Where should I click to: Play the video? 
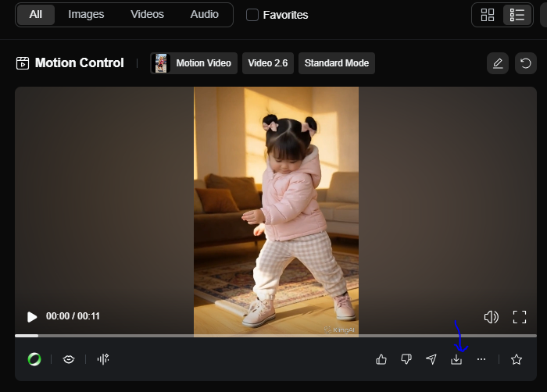pos(32,317)
